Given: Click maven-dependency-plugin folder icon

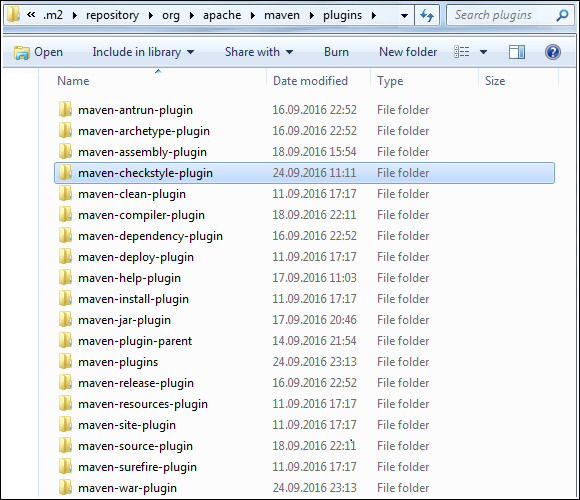Looking at the screenshot, I should [65, 236].
